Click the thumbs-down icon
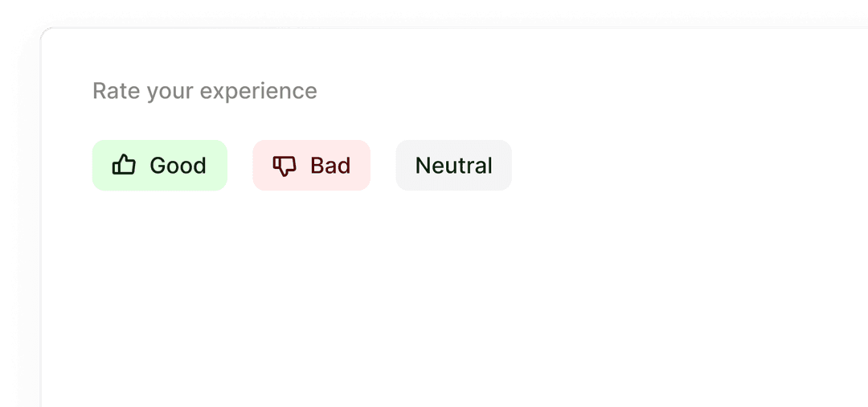Image resolution: width=868 pixels, height=407 pixels. [x=285, y=166]
